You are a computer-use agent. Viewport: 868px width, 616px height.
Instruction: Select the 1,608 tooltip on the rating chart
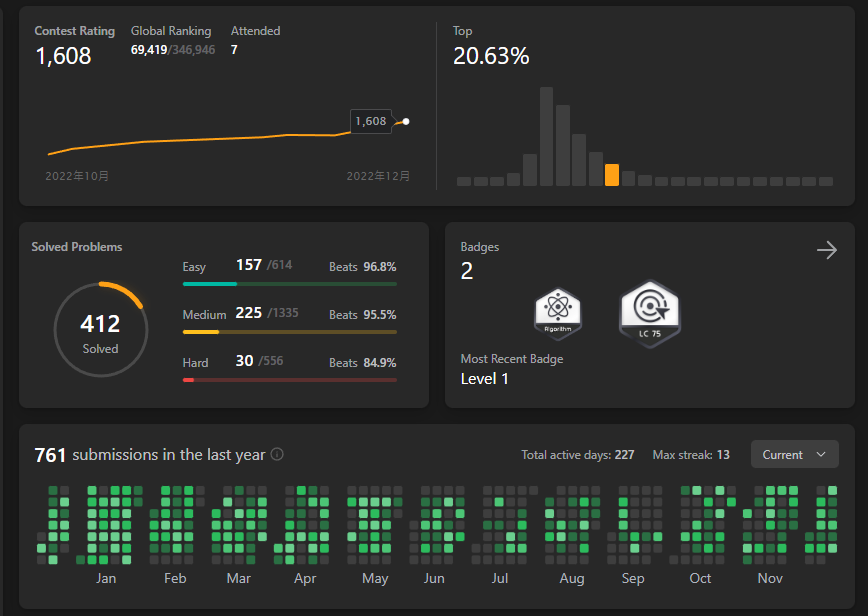tap(370, 121)
